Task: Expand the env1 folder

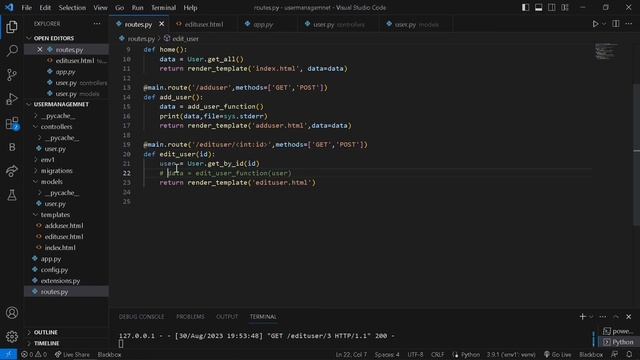Action: point(47,160)
